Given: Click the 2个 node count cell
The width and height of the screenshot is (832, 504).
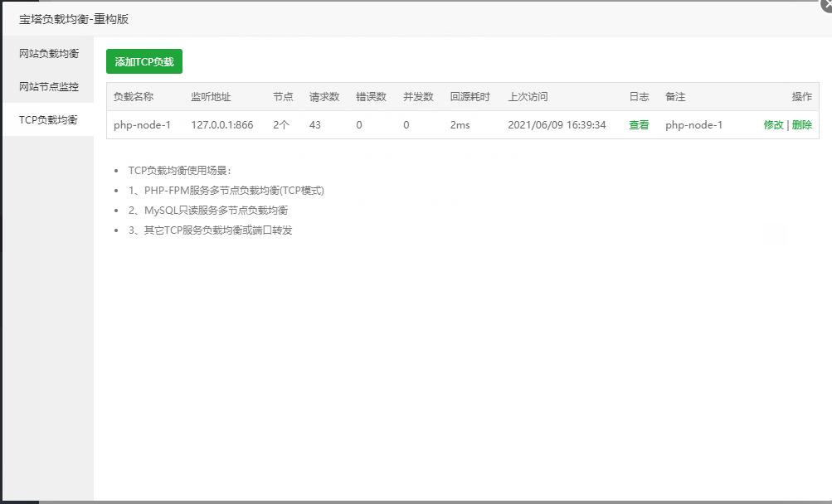Looking at the screenshot, I should click(281, 125).
